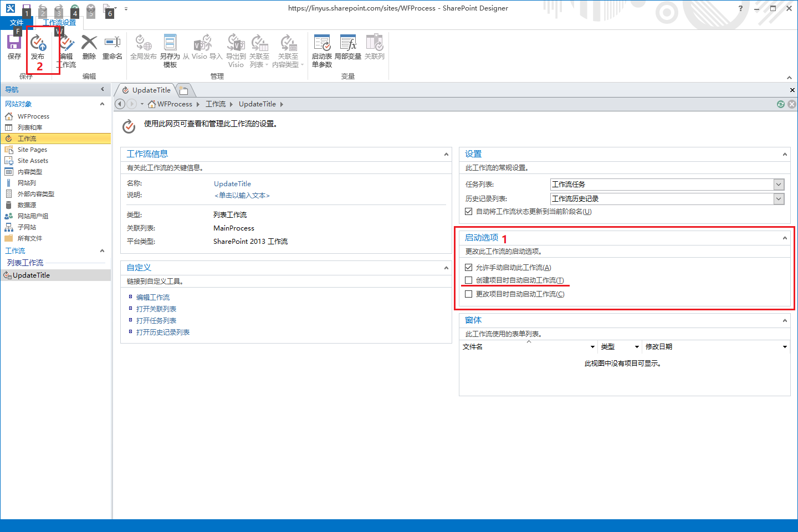The image size is (798, 532).
Task: Click the 网站用户组 navigation icon
Action: pos(9,216)
